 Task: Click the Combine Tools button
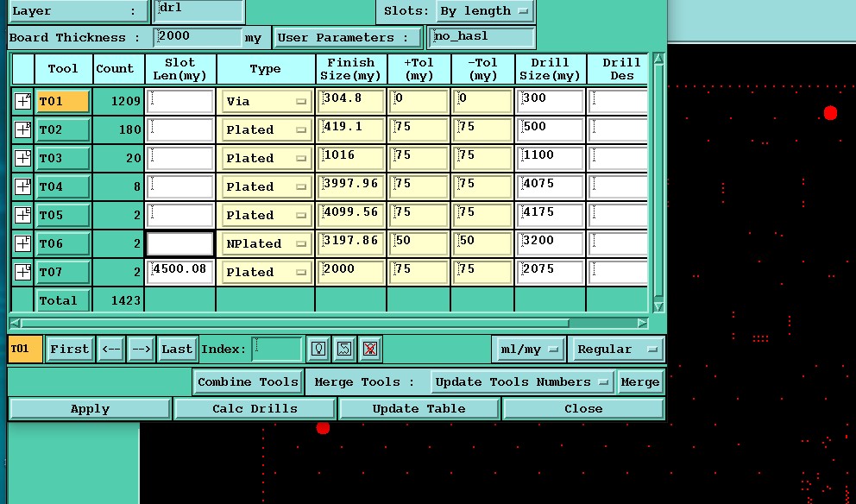(248, 381)
